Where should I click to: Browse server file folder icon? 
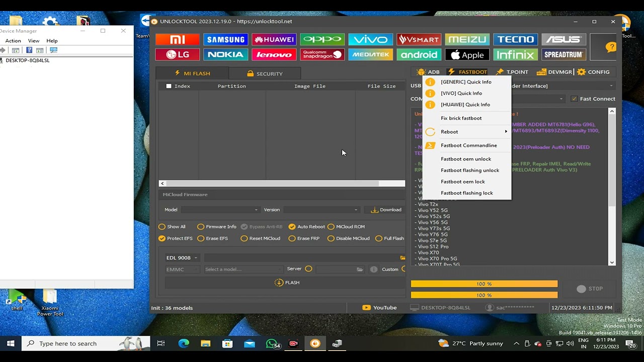360,269
